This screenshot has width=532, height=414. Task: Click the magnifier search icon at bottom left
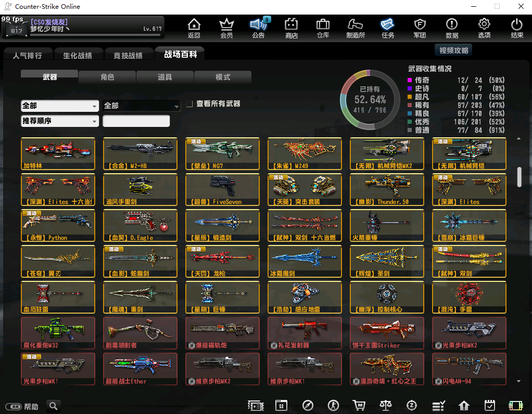53,406
